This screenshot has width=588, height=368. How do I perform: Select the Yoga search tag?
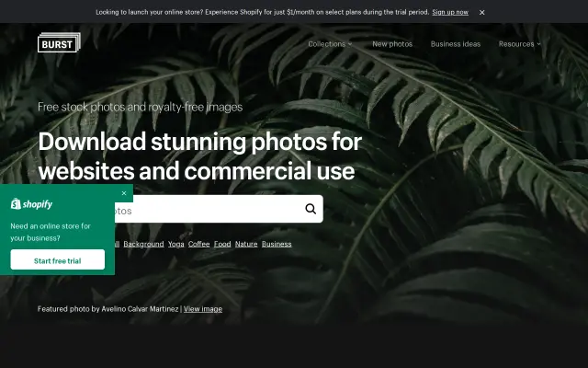coord(175,244)
